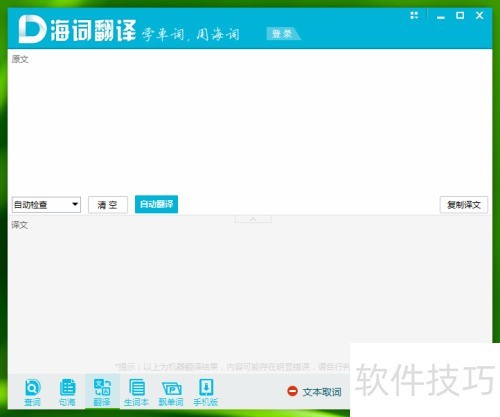Click inside the 译文 translation output area
500x417 pixels.
point(250,290)
